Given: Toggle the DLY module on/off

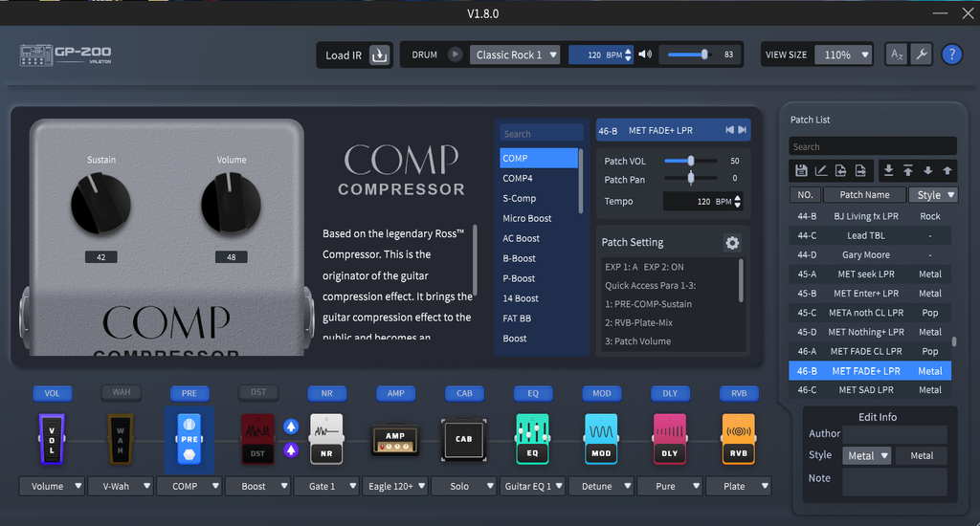Looking at the screenshot, I should [670, 393].
